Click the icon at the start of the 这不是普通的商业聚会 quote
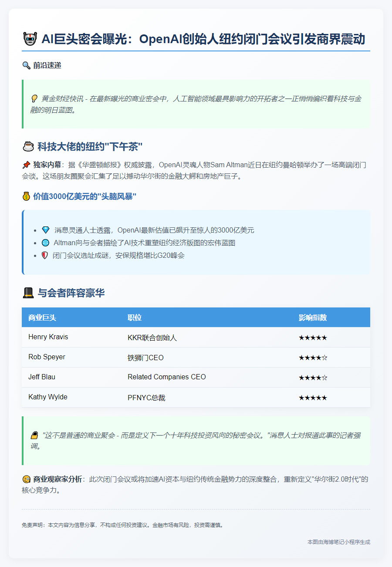The width and height of the screenshot is (392, 567). 34,435
